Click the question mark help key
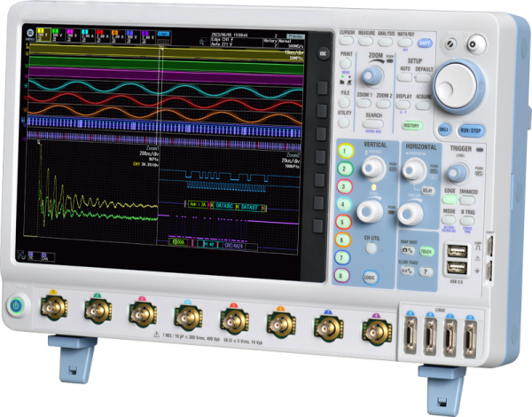 click(x=426, y=271)
